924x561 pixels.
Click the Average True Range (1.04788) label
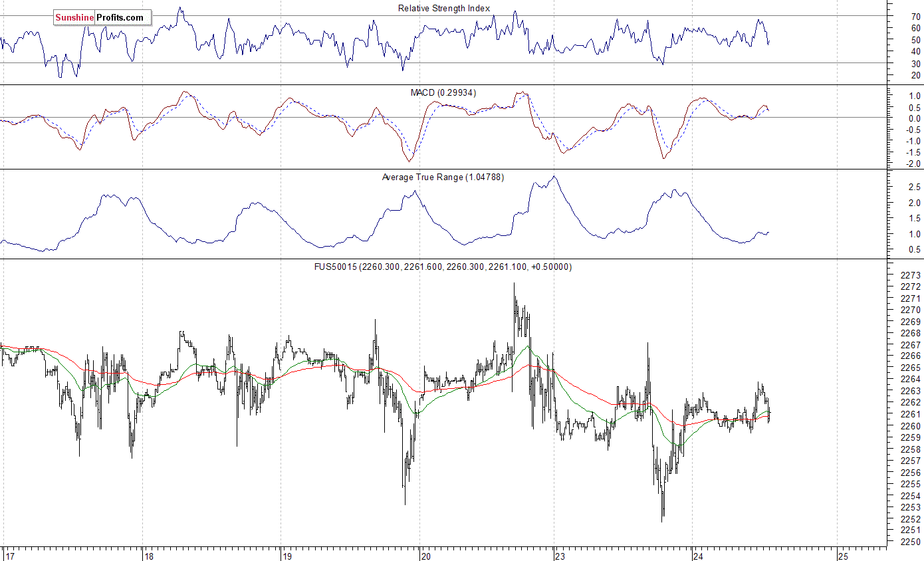[443, 177]
